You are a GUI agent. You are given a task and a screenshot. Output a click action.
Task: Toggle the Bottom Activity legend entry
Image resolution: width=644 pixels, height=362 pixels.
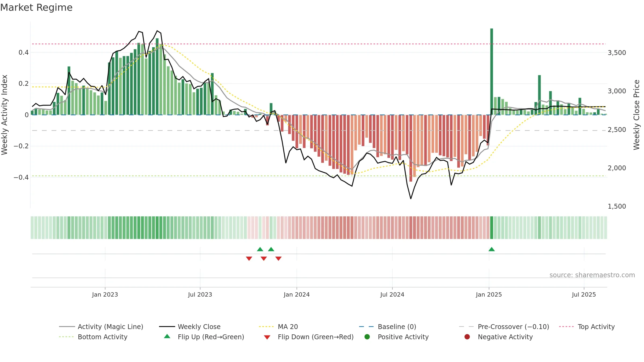93,337
